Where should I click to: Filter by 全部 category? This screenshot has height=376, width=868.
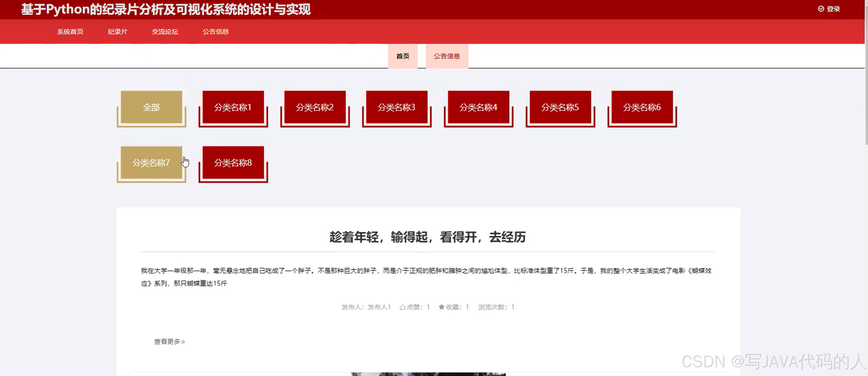[151, 107]
